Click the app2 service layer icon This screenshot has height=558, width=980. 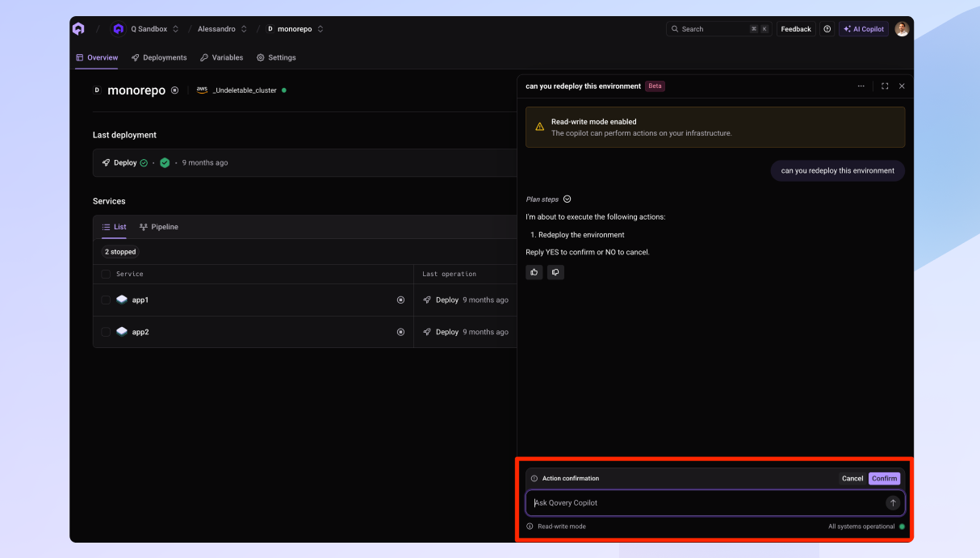coord(122,332)
